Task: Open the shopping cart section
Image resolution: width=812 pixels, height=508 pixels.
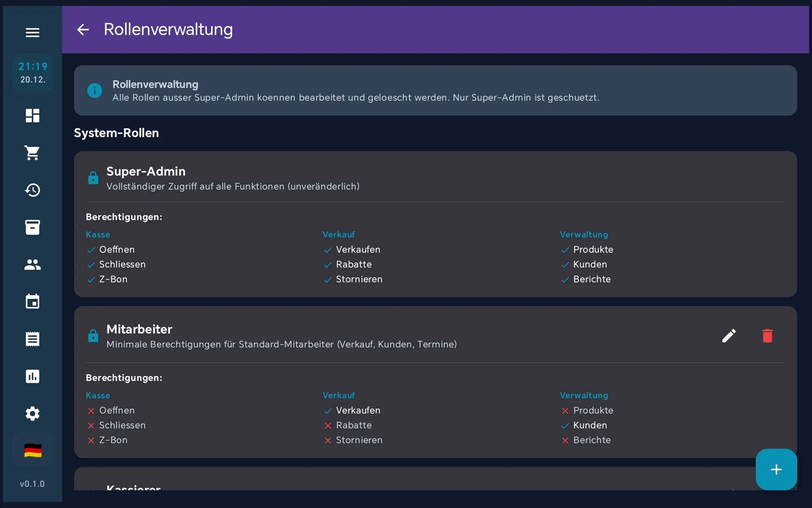Action: [x=33, y=153]
